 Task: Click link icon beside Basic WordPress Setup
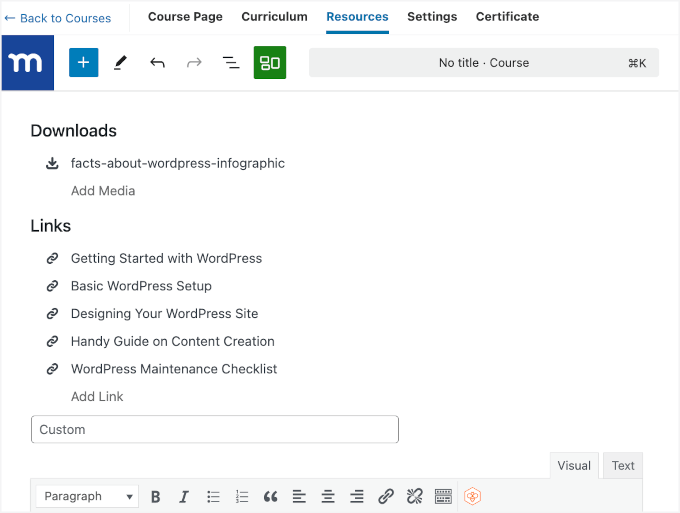click(52, 286)
